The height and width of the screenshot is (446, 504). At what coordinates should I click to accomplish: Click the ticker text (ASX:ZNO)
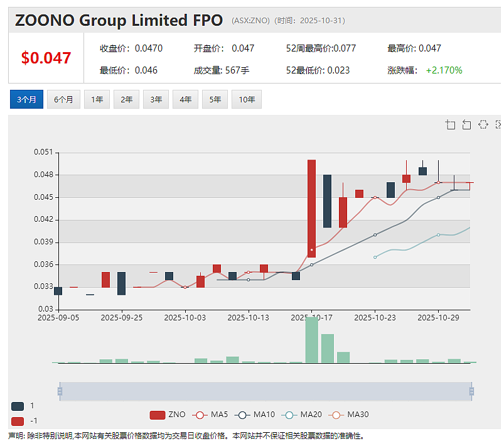tap(250, 21)
